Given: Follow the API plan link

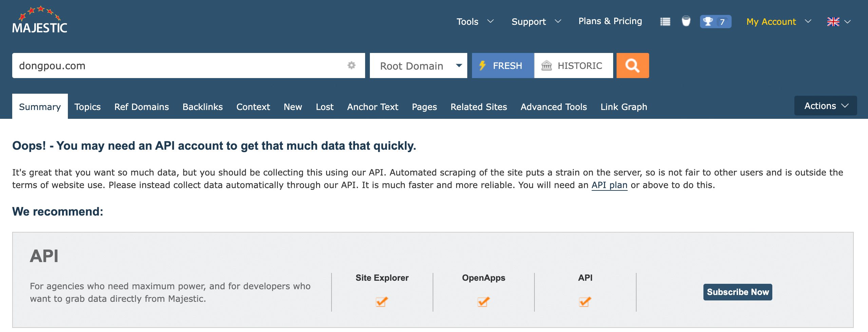Looking at the screenshot, I should (609, 185).
